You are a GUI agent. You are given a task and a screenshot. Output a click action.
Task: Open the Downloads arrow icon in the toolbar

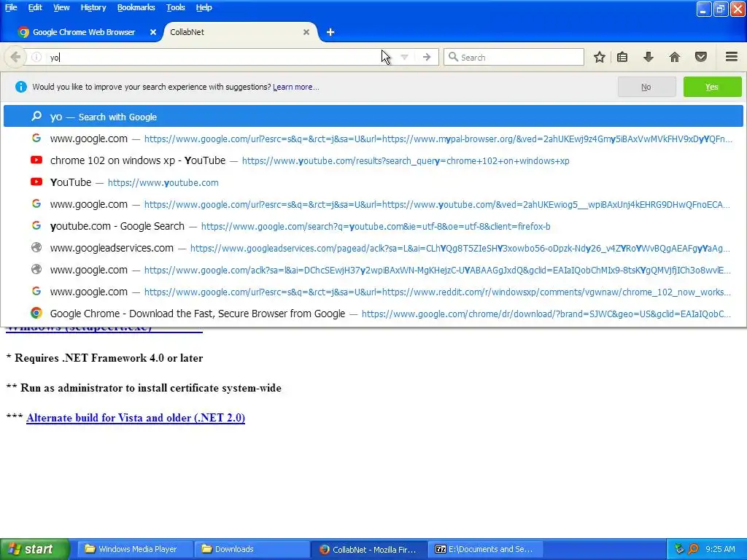click(x=648, y=57)
